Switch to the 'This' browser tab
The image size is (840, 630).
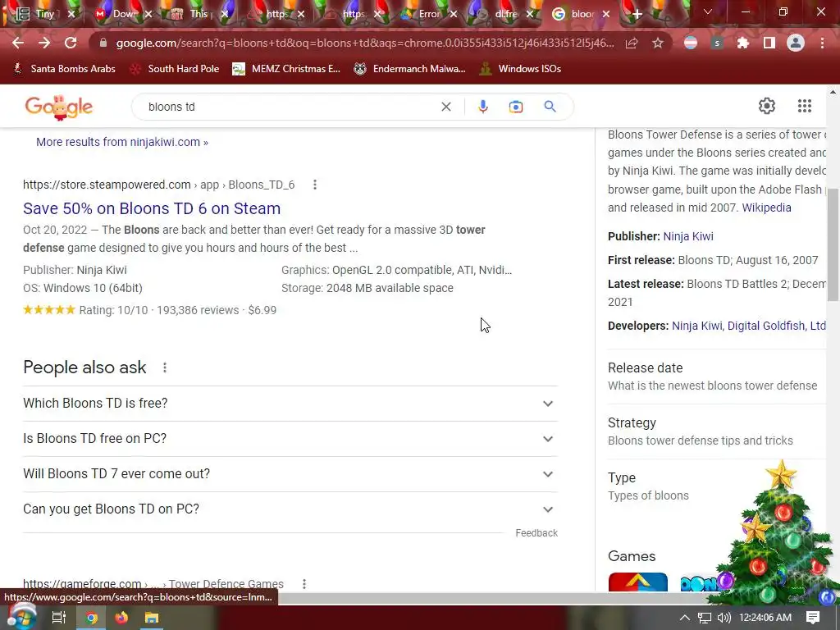click(x=199, y=14)
